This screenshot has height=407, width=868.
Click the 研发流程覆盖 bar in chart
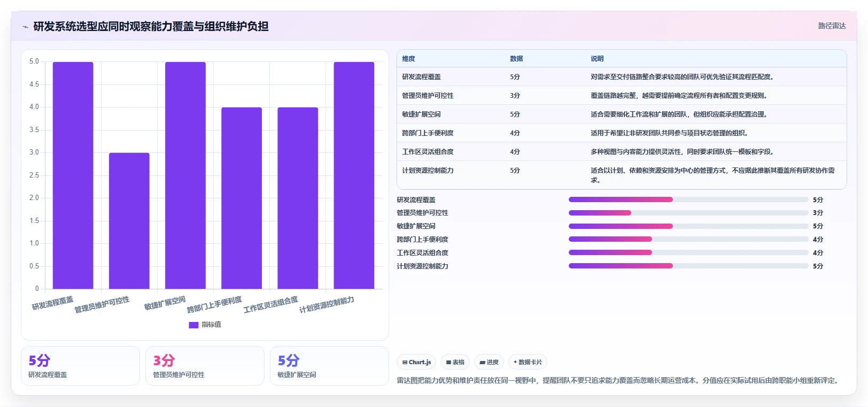pyautogui.click(x=73, y=175)
